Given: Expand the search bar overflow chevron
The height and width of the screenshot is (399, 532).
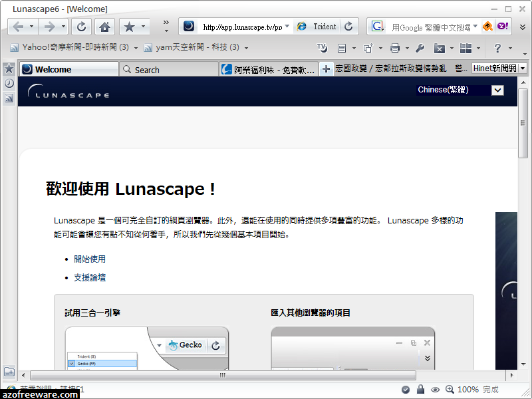Looking at the screenshot, I should [523, 27].
